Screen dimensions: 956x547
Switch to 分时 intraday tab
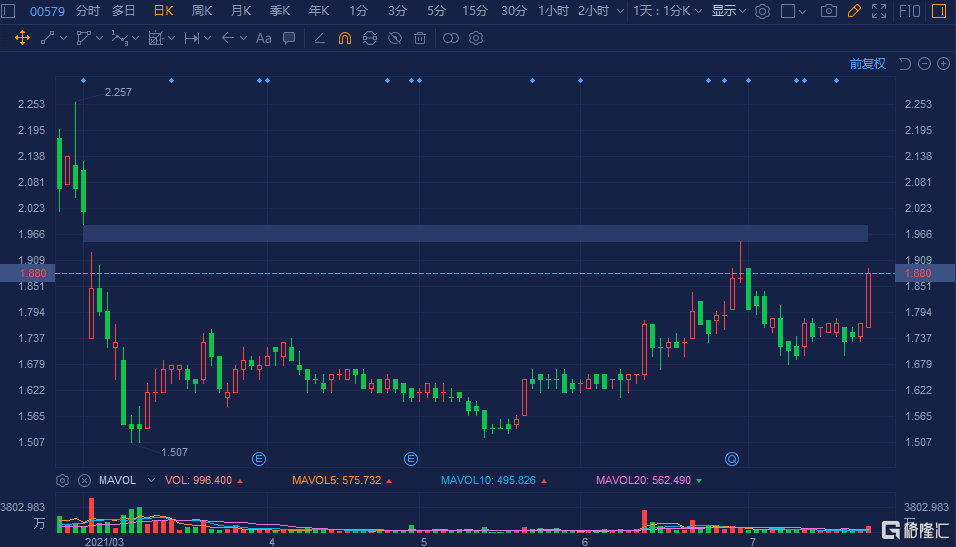(x=88, y=11)
